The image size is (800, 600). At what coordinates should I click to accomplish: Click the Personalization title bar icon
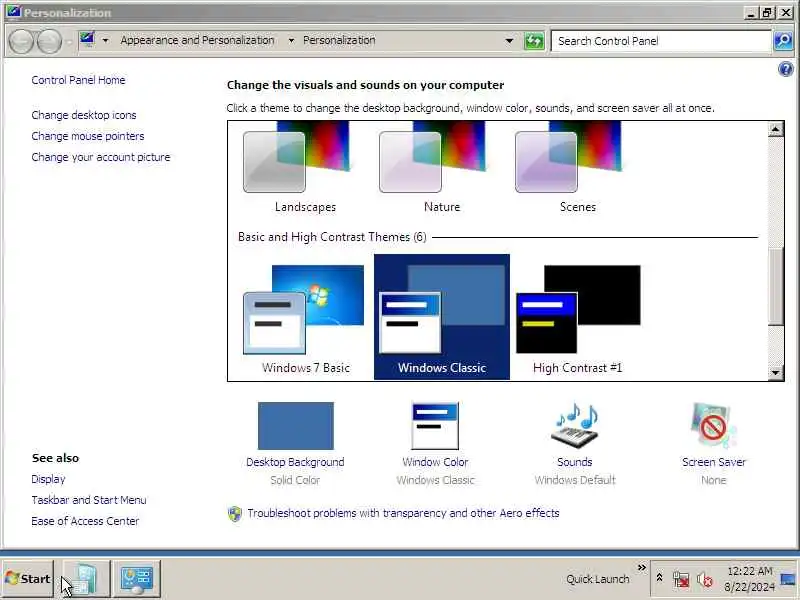click(13, 12)
